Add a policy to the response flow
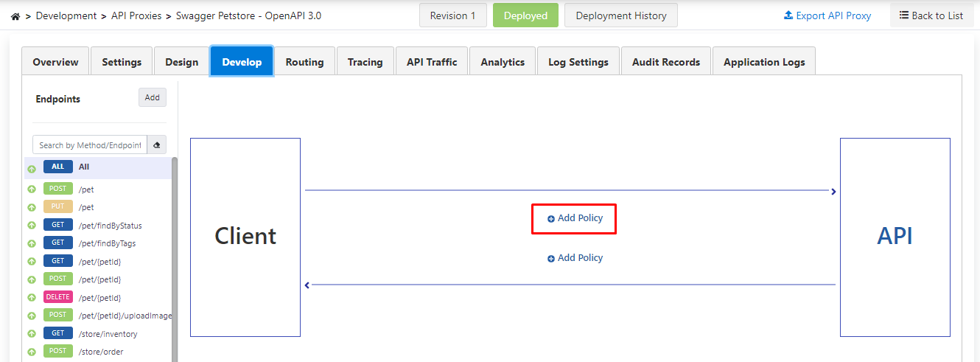 (x=574, y=258)
